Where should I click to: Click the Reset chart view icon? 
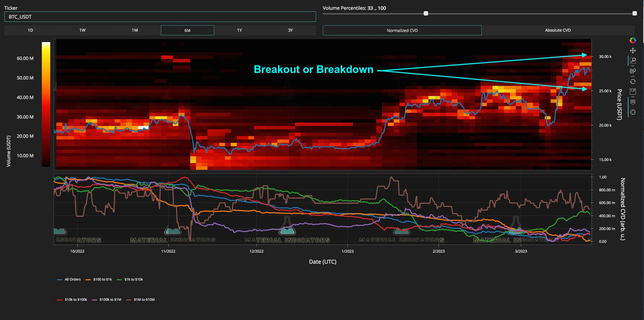tap(633, 82)
